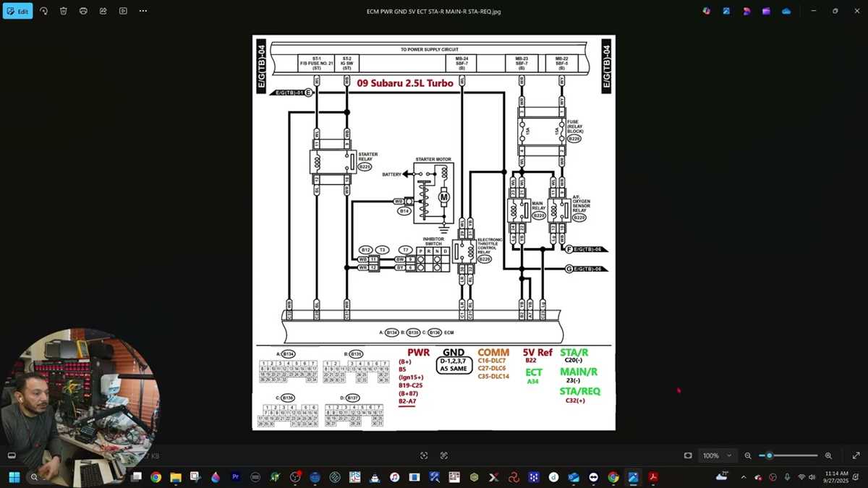
Task: Show hidden system tray icons chevron
Action: (744, 477)
